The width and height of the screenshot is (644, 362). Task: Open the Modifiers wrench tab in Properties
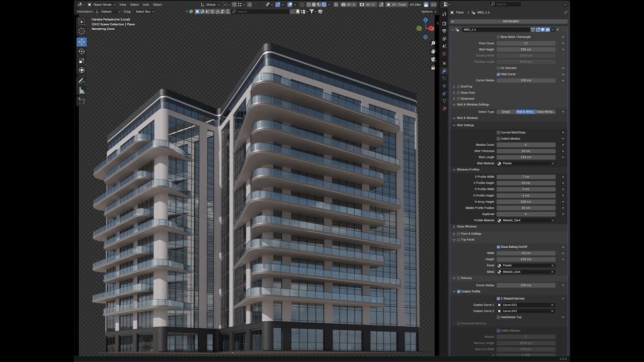coord(444,71)
